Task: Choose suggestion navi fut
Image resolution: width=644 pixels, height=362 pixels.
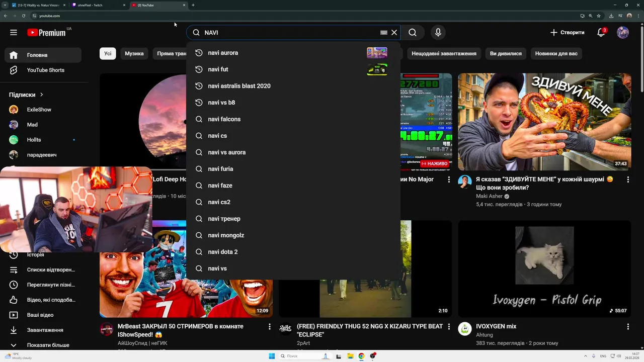Action: (x=293, y=69)
